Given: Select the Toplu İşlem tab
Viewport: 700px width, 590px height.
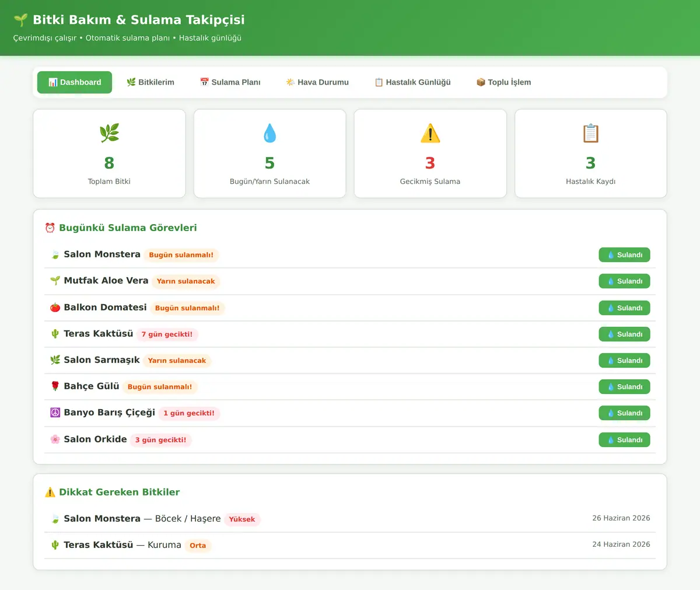Looking at the screenshot, I should click(503, 82).
